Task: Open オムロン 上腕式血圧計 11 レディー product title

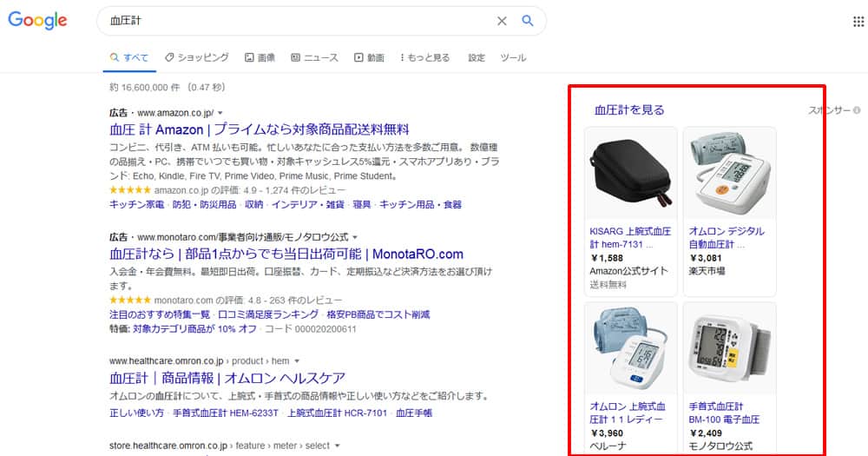Action: tap(628, 413)
